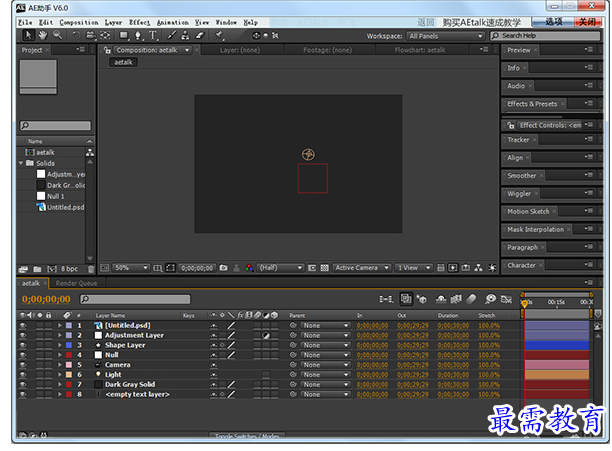Hide the empty text layer eye
The image size is (612, 451).
click(x=23, y=394)
